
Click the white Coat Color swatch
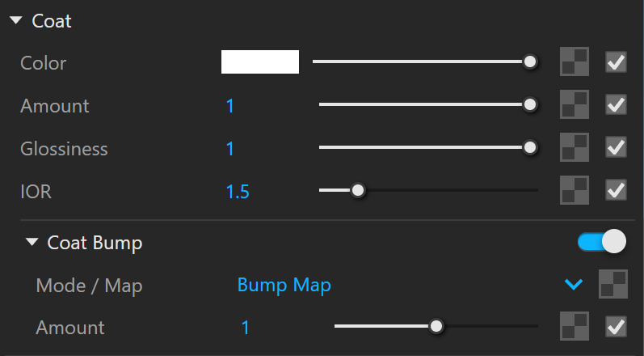[260, 61]
